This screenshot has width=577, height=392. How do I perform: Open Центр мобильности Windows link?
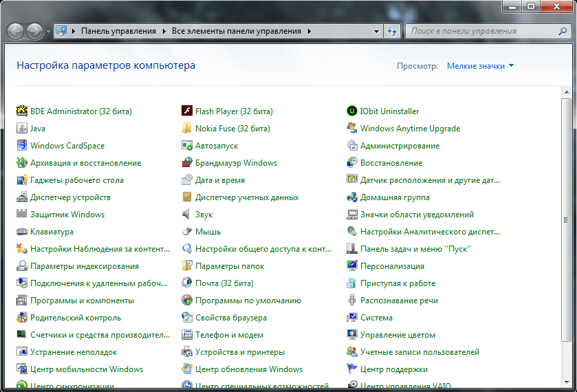click(87, 369)
